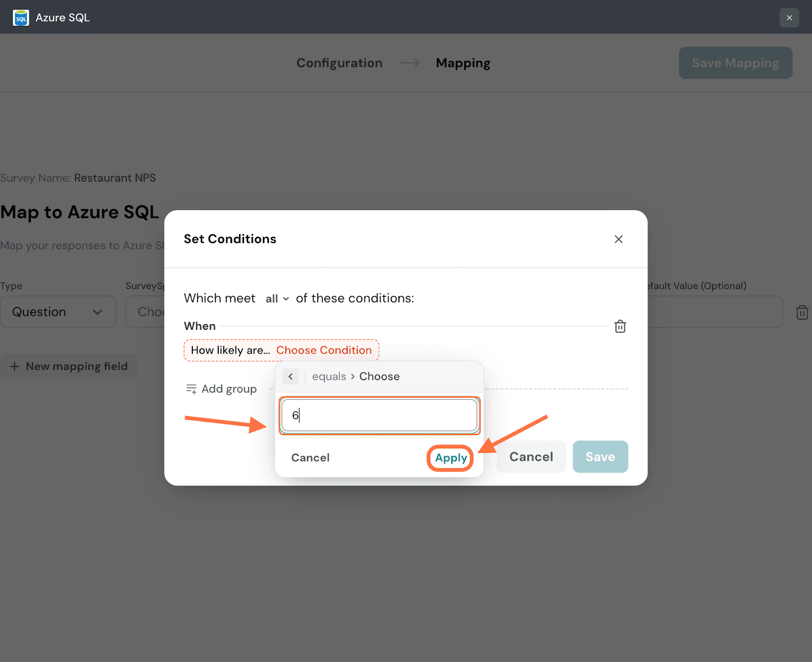Image resolution: width=812 pixels, height=662 pixels.
Task: Cancel the condition value popup
Action: [310, 458]
